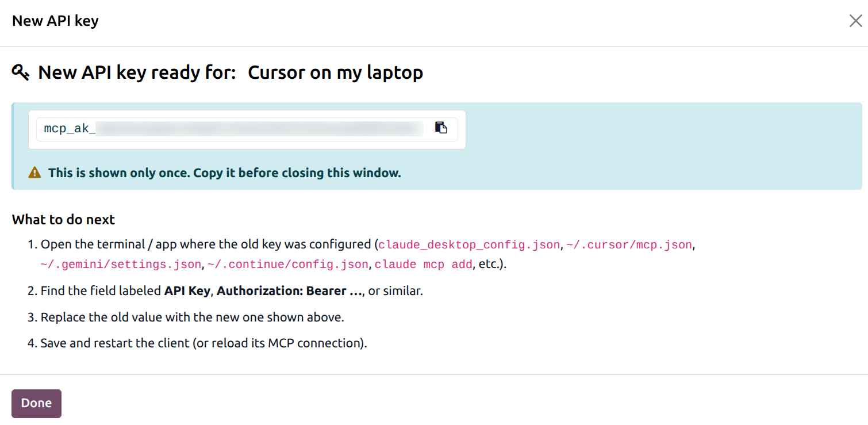Click the Done button

pyautogui.click(x=36, y=403)
